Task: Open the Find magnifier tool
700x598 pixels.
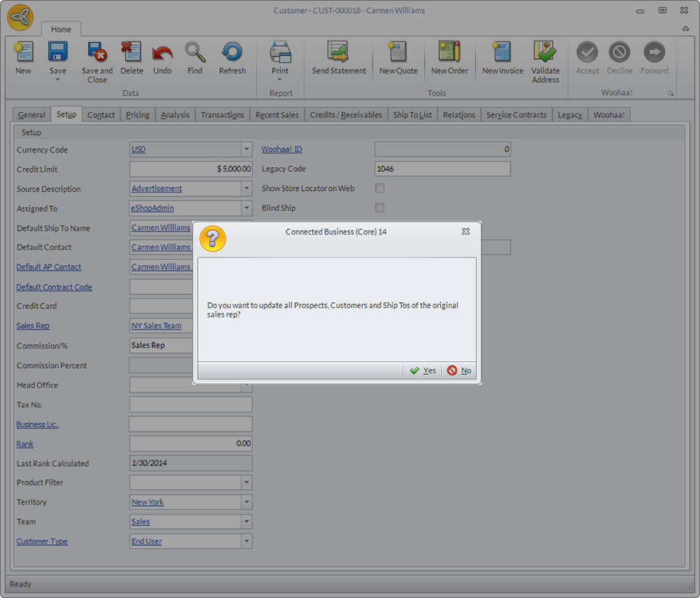Action: (195, 53)
